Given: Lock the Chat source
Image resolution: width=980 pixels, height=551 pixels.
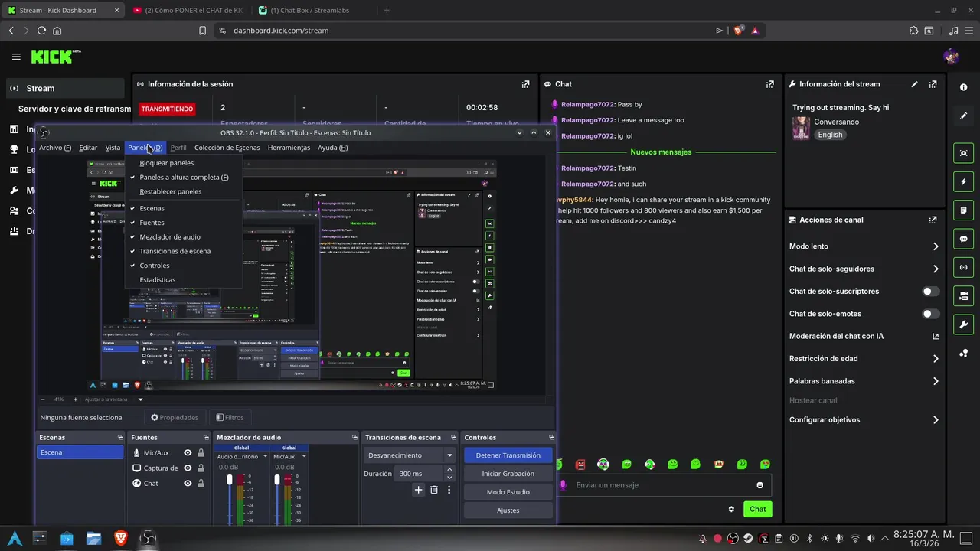Looking at the screenshot, I should tap(201, 483).
